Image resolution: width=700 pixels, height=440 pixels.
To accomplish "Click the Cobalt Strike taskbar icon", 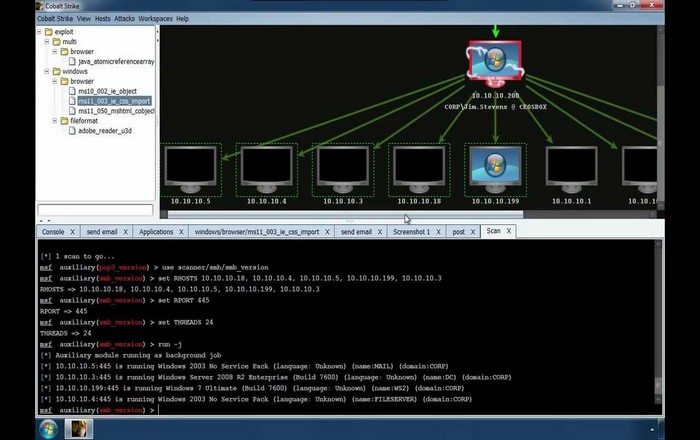I will tap(79, 429).
